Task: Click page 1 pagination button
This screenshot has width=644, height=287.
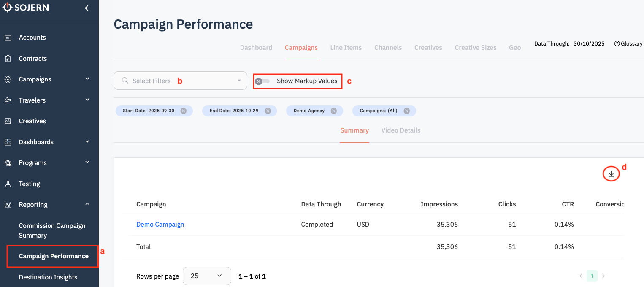Action: pyautogui.click(x=592, y=276)
